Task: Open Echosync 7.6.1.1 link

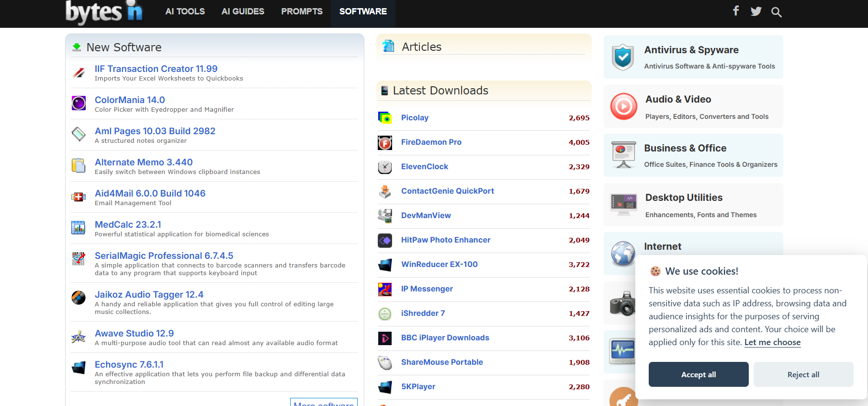Action: 129,364
